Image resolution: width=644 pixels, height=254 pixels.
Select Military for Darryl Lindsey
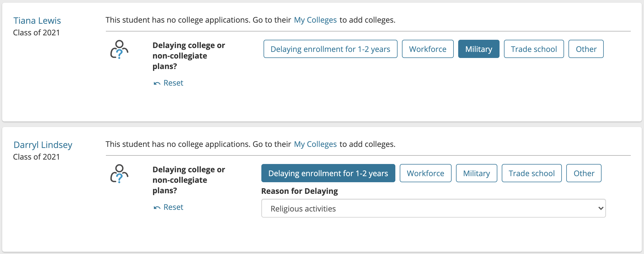click(476, 173)
